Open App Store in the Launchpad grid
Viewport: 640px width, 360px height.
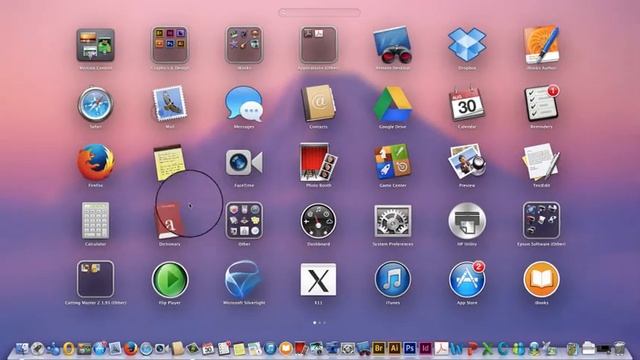coord(467,280)
